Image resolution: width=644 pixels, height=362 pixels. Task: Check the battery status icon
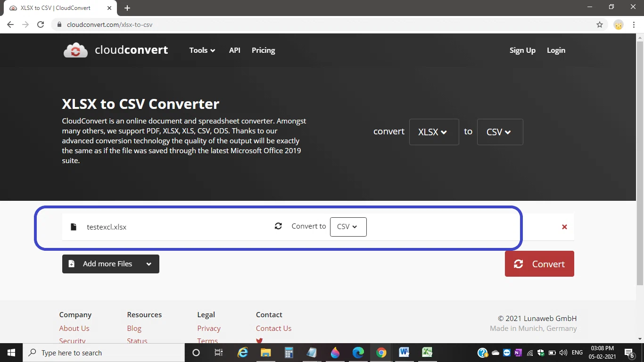point(552,353)
